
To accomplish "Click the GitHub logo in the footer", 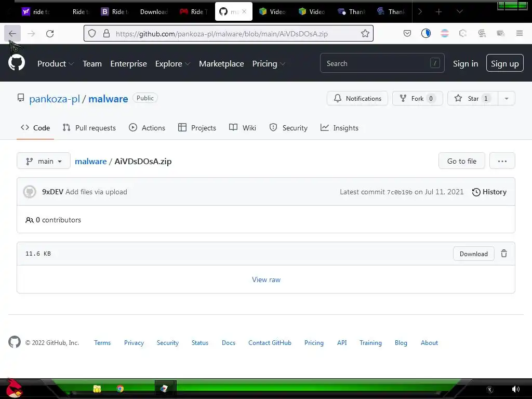I will tap(15, 342).
